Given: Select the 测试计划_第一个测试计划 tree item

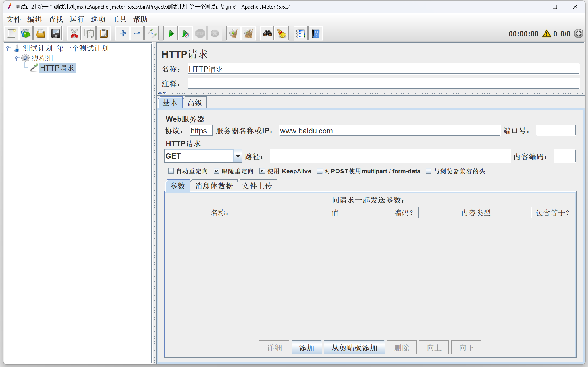Looking at the screenshot, I should pyautogui.click(x=66, y=48).
